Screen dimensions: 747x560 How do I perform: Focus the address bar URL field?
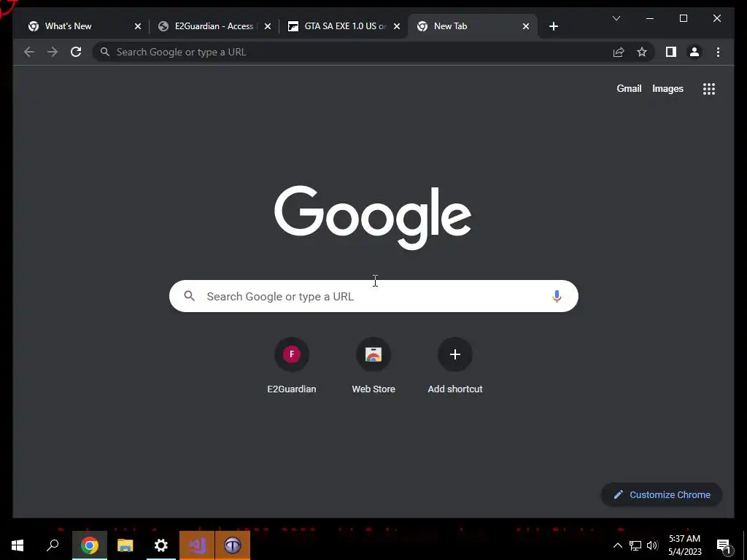(352, 52)
